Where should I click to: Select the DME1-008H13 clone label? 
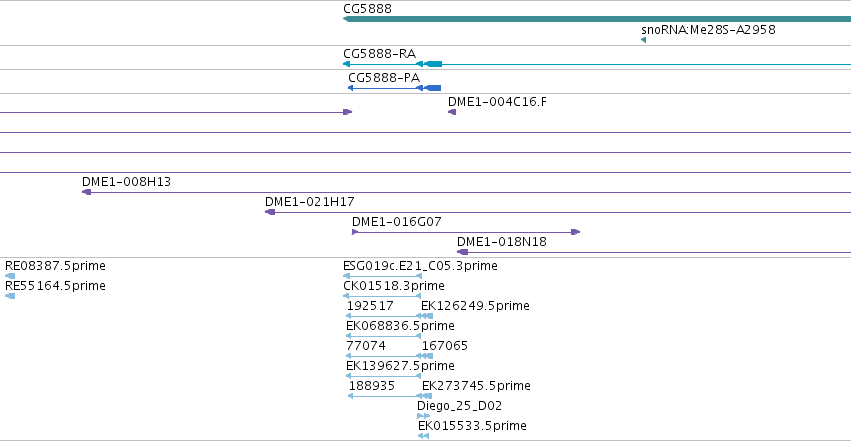(126, 182)
